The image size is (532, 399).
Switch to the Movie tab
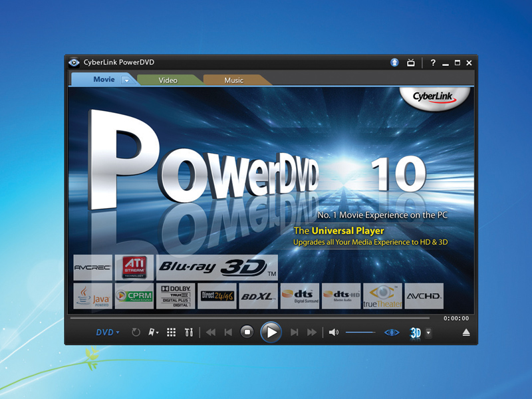tap(104, 79)
